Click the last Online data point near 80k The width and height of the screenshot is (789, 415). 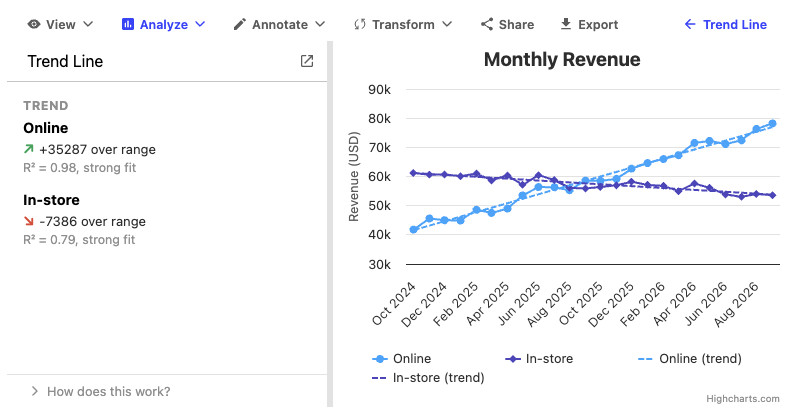coord(772,123)
